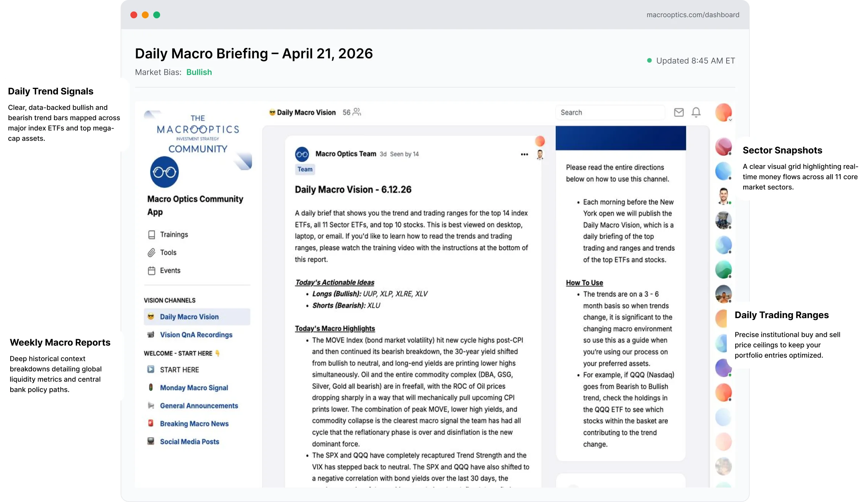Click the Tools paperclip icon
868x502 pixels.
click(x=151, y=253)
